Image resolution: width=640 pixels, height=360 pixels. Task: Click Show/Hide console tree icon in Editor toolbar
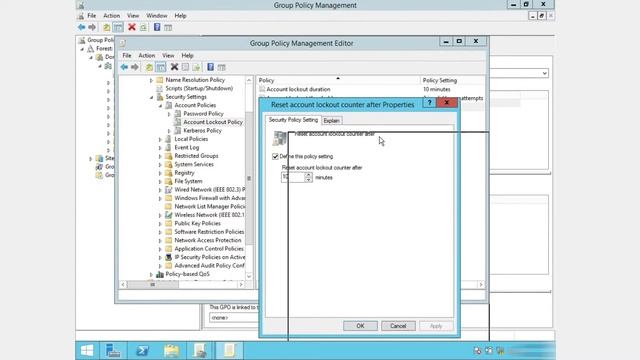coord(161,67)
